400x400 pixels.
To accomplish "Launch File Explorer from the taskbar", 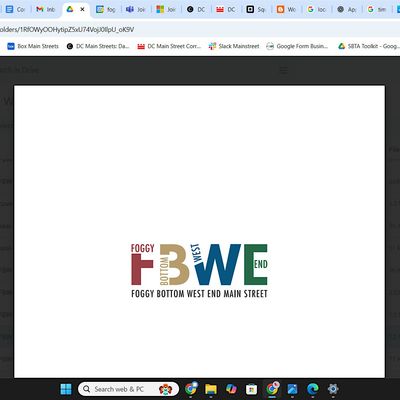I will tap(211, 389).
